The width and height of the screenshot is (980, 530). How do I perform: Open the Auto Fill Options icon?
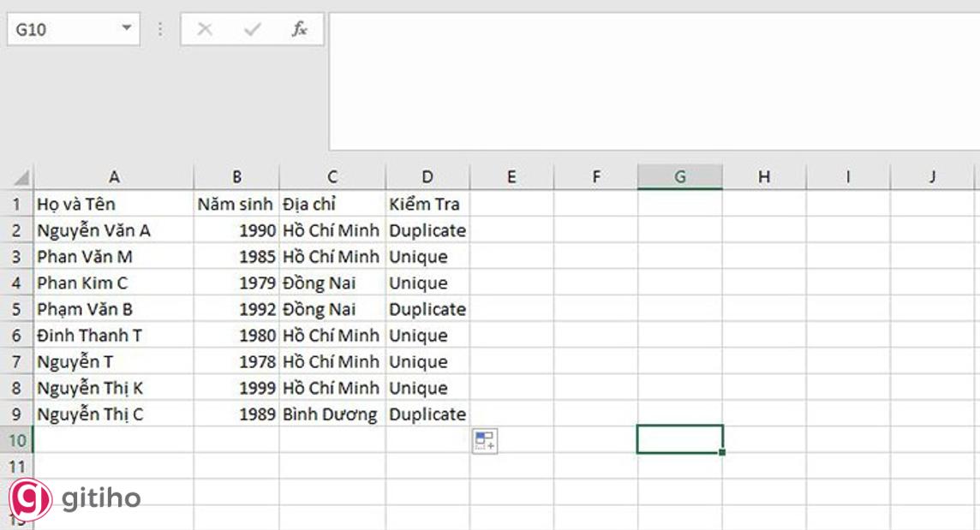[x=484, y=441]
